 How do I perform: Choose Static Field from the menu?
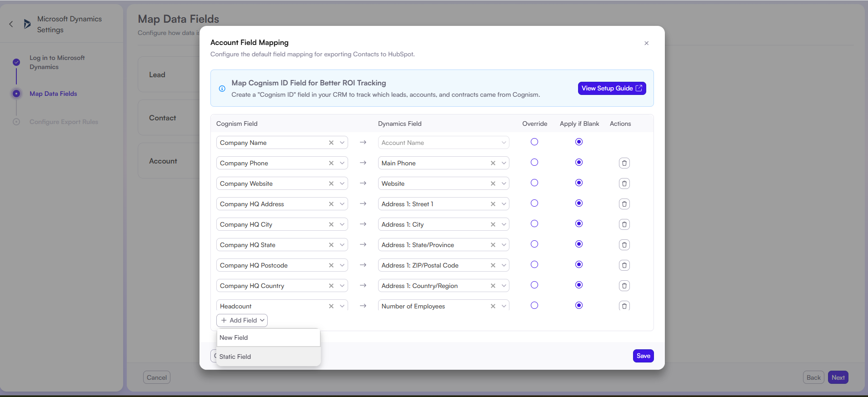(268, 357)
